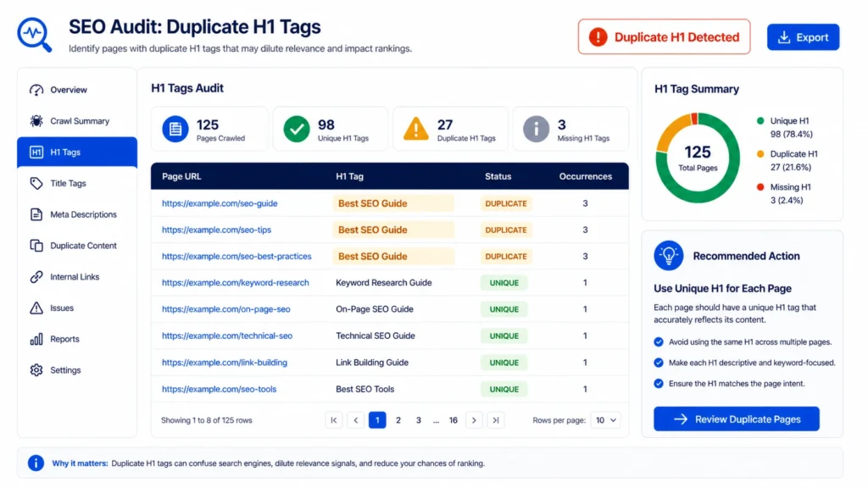Select Title Tags in the sidebar
The image size is (868, 488).
click(77, 183)
